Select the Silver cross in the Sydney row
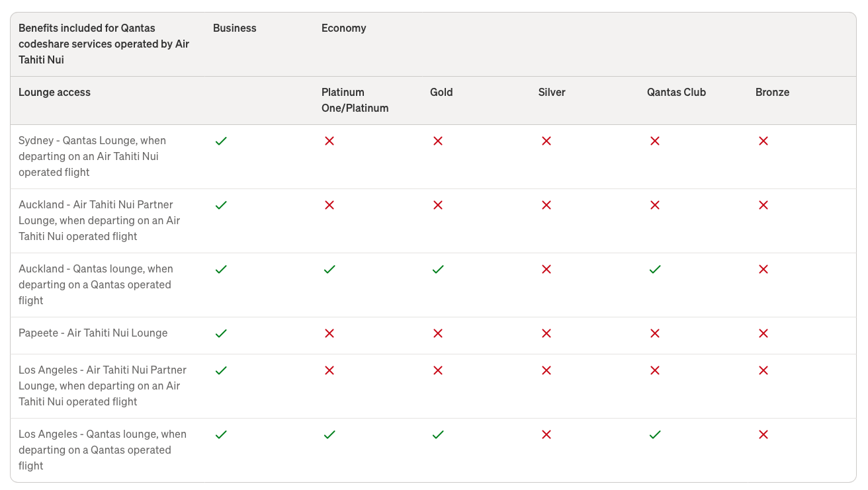Image resolution: width=868 pixels, height=490 pixels. coord(546,141)
